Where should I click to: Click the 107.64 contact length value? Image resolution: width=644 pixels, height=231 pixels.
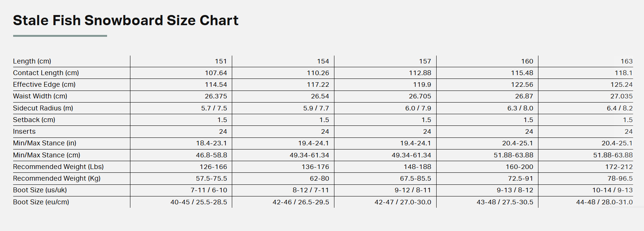[x=216, y=73]
